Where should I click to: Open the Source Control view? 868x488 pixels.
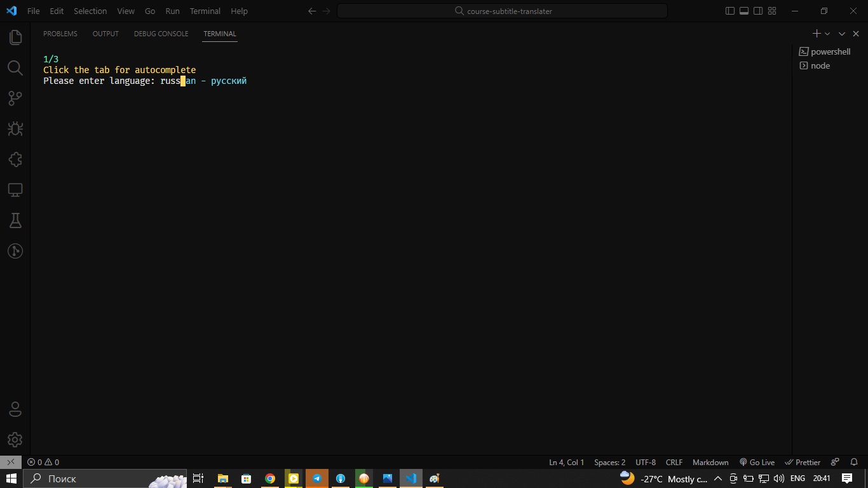point(15,98)
